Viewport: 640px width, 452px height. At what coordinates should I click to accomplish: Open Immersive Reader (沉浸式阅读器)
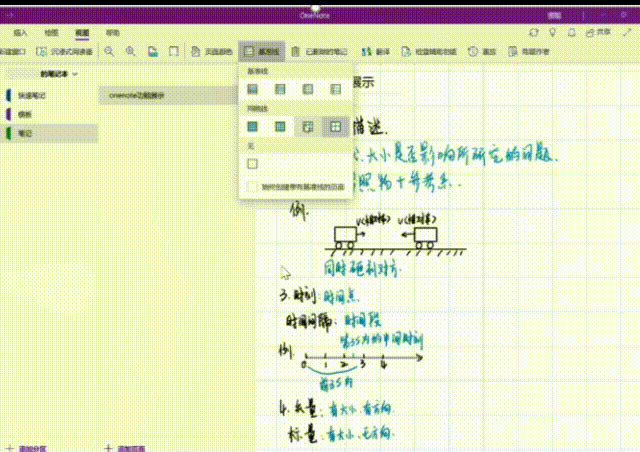(x=64, y=51)
